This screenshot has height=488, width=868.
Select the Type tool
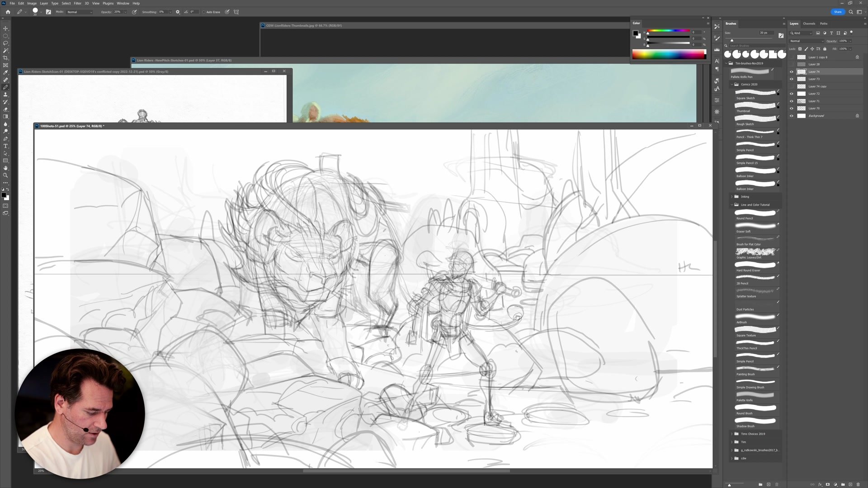[5, 146]
